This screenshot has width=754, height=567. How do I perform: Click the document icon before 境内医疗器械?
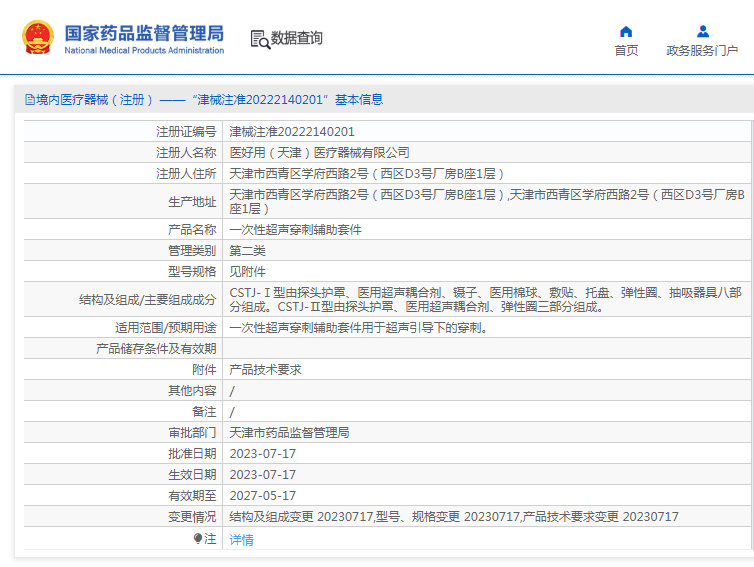tap(30, 100)
